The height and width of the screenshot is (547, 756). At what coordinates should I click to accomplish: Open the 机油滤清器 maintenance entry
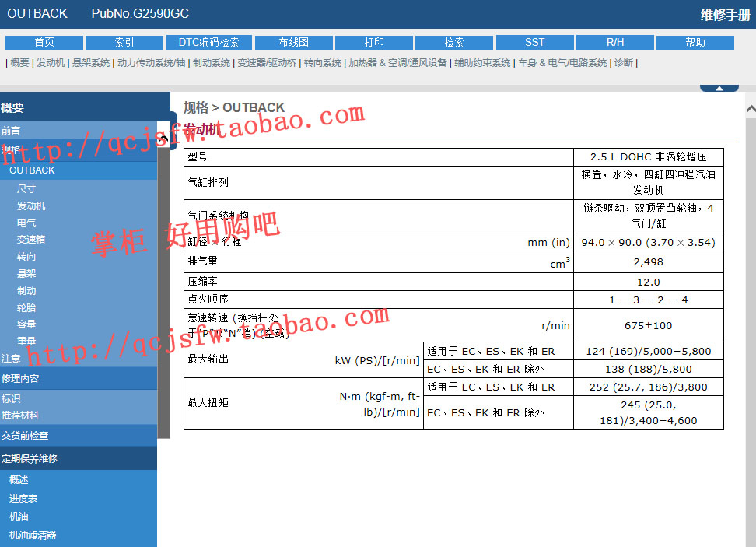(x=33, y=535)
